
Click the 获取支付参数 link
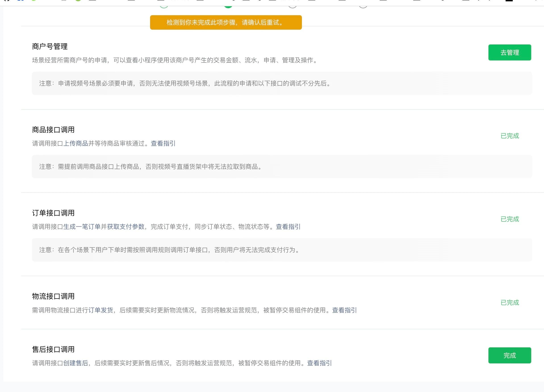point(126,227)
